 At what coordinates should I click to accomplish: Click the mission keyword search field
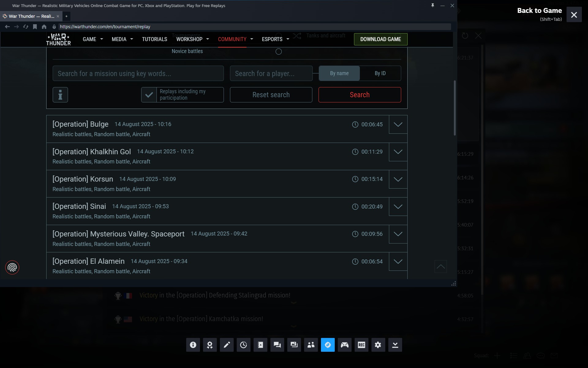138,73
